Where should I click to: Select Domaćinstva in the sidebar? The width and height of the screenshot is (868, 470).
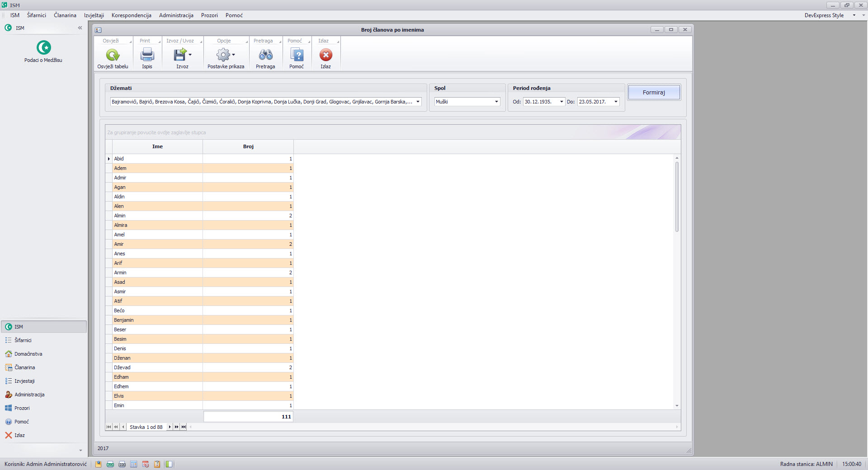click(x=28, y=354)
